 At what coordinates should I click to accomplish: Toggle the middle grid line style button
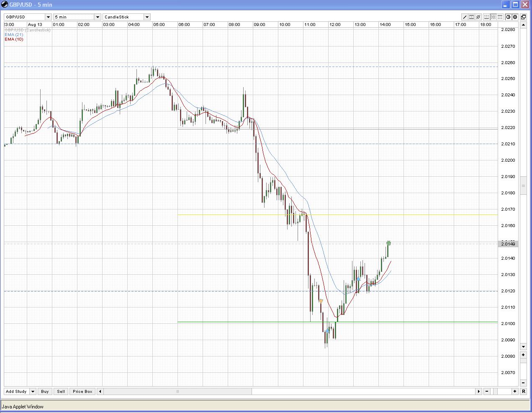point(493,17)
